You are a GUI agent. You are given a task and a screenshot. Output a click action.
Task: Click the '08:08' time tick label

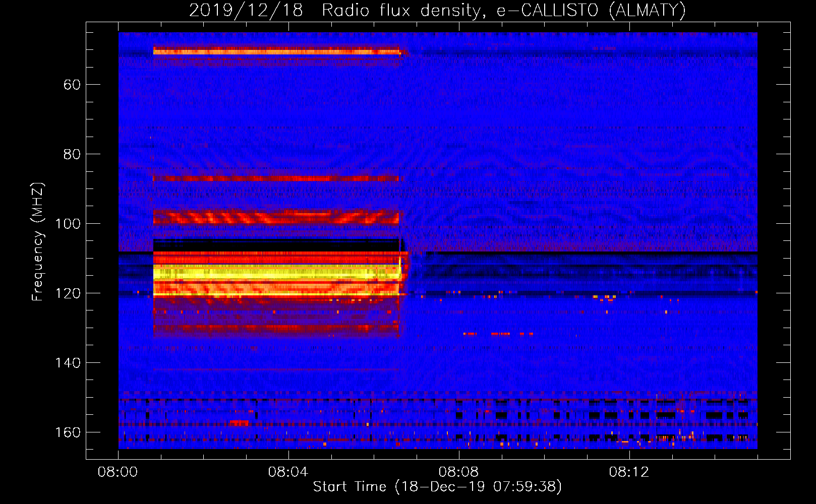coord(458,472)
